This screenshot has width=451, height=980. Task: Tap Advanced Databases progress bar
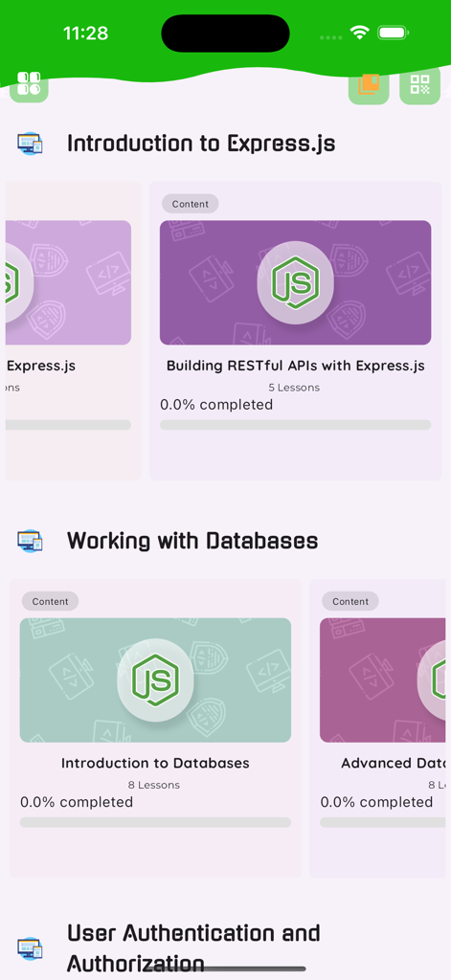pyautogui.click(x=383, y=822)
